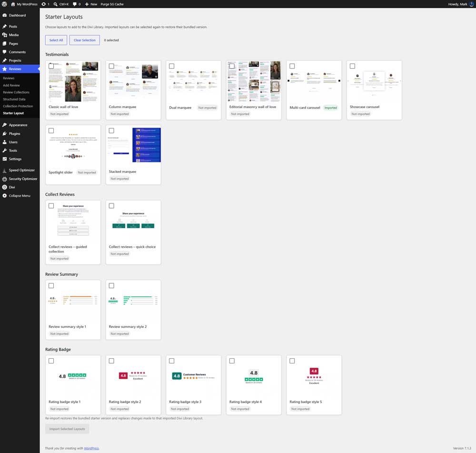Click the WordPress logo icon
This screenshot has height=453, width=476.
[4, 4]
